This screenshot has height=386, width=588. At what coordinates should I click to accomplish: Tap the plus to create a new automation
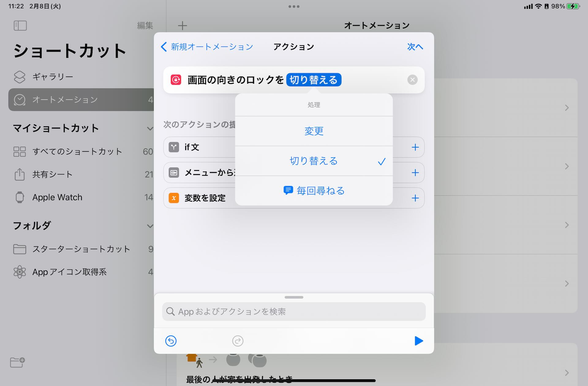click(182, 25)
